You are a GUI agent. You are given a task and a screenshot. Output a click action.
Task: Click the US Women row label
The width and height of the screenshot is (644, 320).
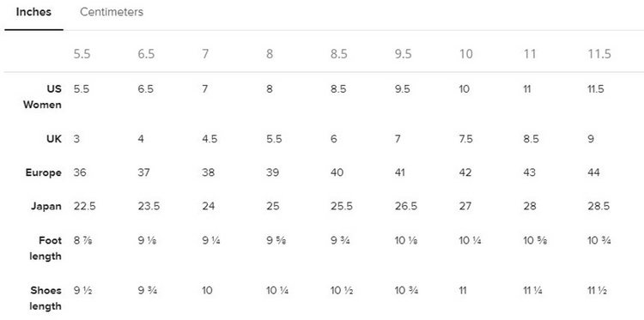(x=42, y=97)
